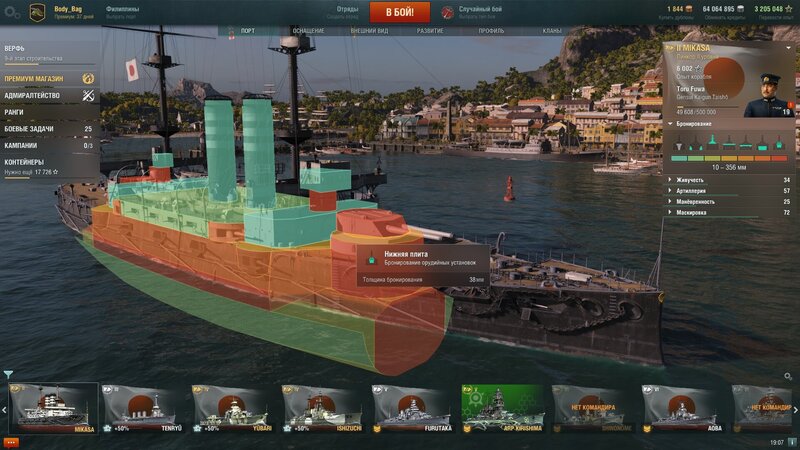This screenshot has width=800, height=450.
Task: Select the fifth armor layout icon
Action: (x=745, y=143)
